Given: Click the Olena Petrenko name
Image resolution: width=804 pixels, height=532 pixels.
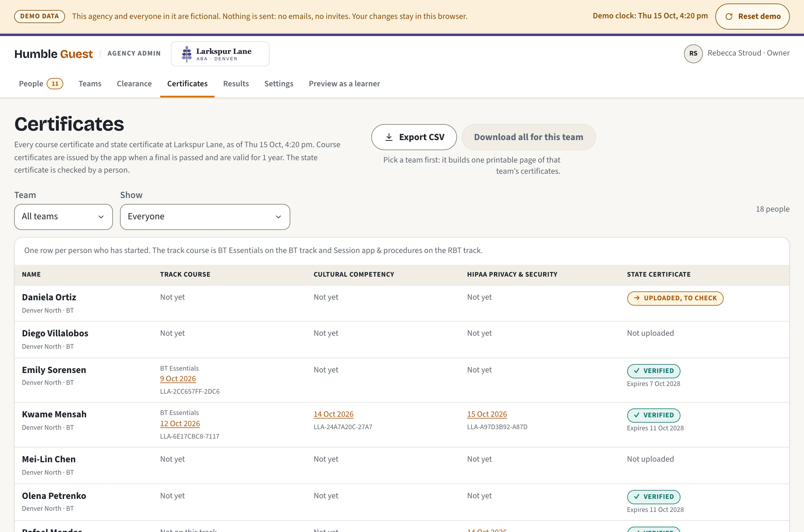Looking at the screenshot, I should click(x=54, y=496).
